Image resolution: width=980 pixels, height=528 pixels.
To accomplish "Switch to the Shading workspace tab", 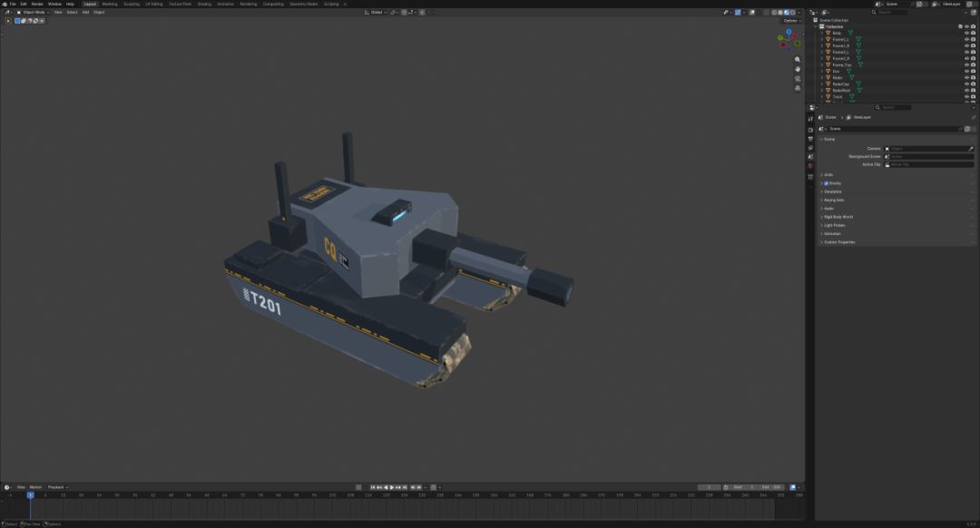I will coord(204,4).
